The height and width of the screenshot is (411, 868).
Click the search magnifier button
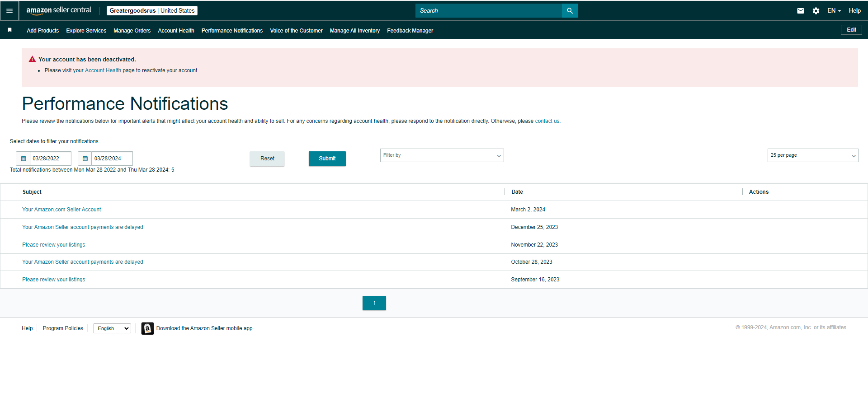(x=570, y=10)
